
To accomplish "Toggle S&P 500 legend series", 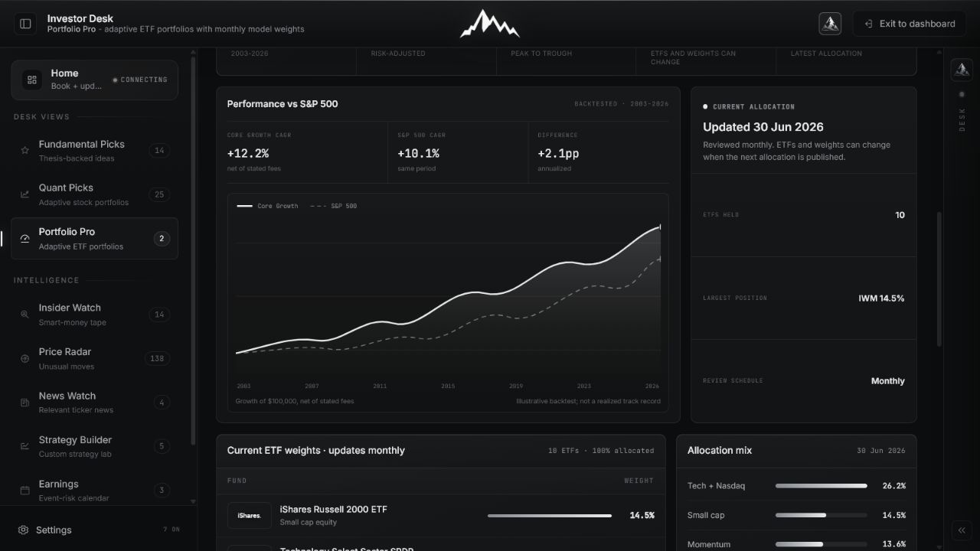I will (333, 206).
